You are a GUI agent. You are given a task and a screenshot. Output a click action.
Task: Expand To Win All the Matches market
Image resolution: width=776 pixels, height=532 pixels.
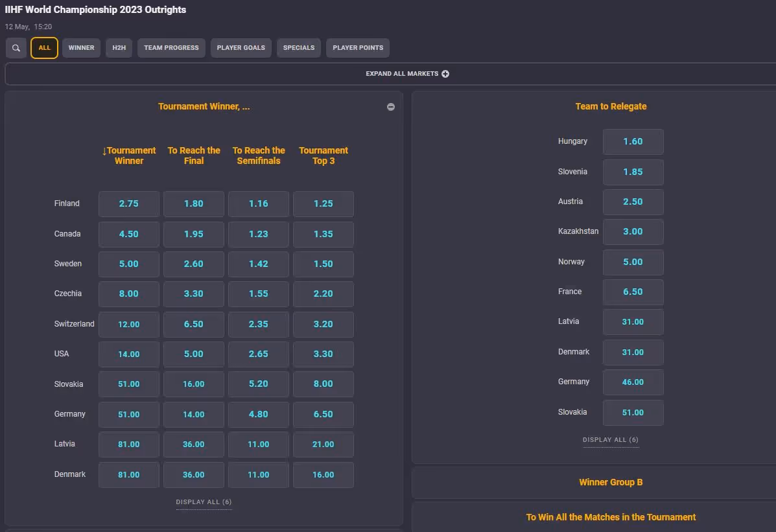click(611, 517)
